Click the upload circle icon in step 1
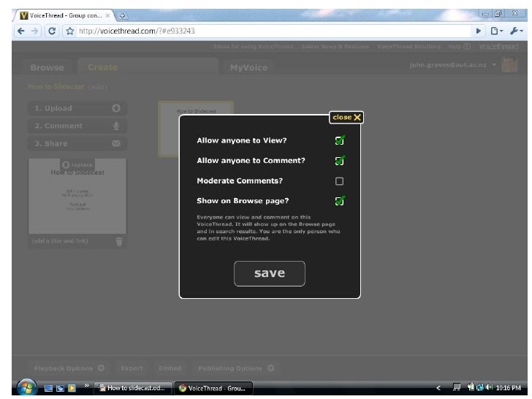Viewport: 532px width, 399px height. pos(116,108)
